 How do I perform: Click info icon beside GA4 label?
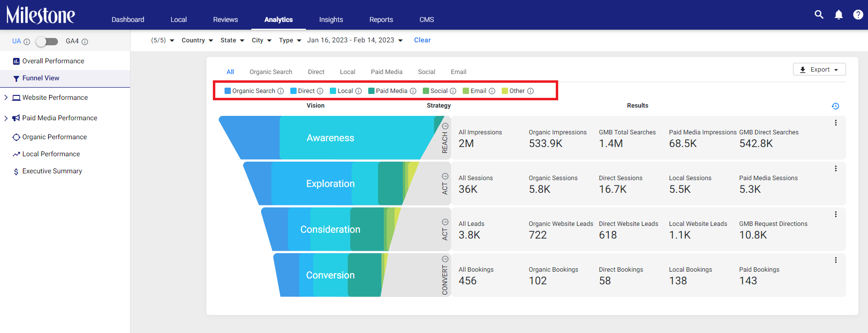coord(85,42)
